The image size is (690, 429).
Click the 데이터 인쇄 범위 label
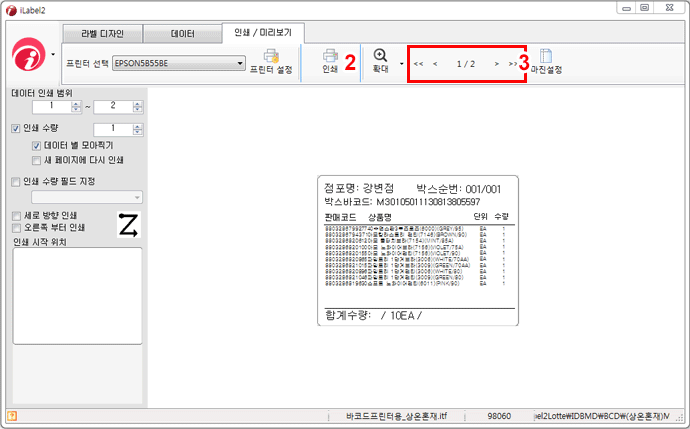[x=42, y=93]
